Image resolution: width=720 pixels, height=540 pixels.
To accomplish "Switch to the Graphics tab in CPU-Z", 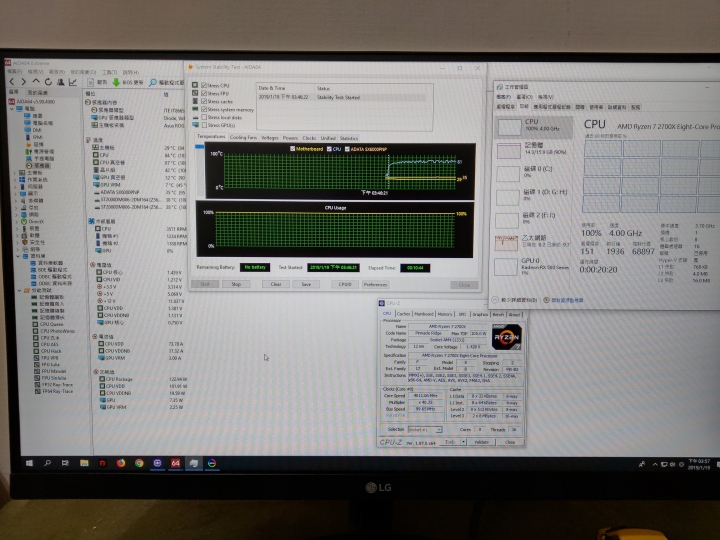I will coord(480,314).
